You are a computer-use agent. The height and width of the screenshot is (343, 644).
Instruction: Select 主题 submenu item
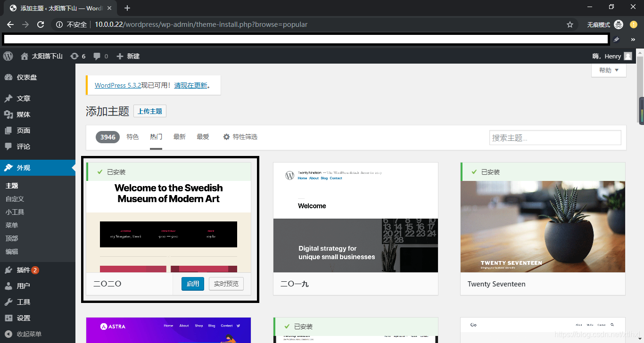[12, 186]
